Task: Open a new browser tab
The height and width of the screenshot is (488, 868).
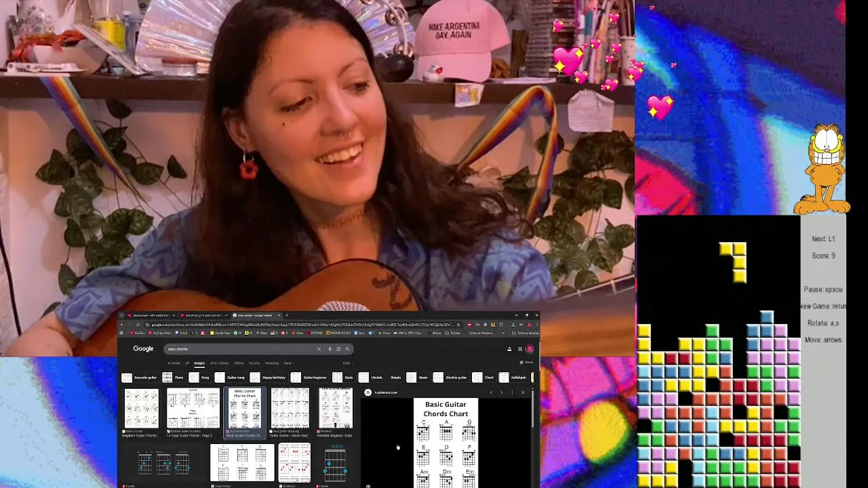Action: [286, 315]
